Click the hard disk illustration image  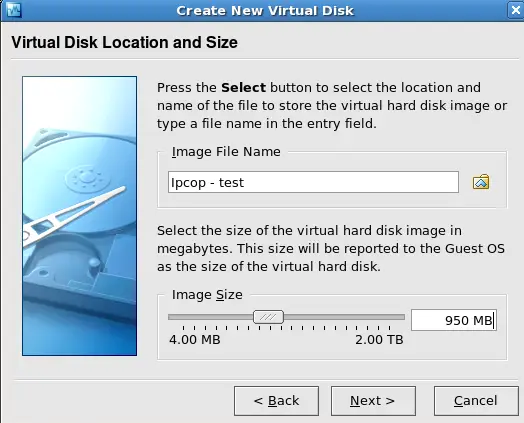point(80,216)
